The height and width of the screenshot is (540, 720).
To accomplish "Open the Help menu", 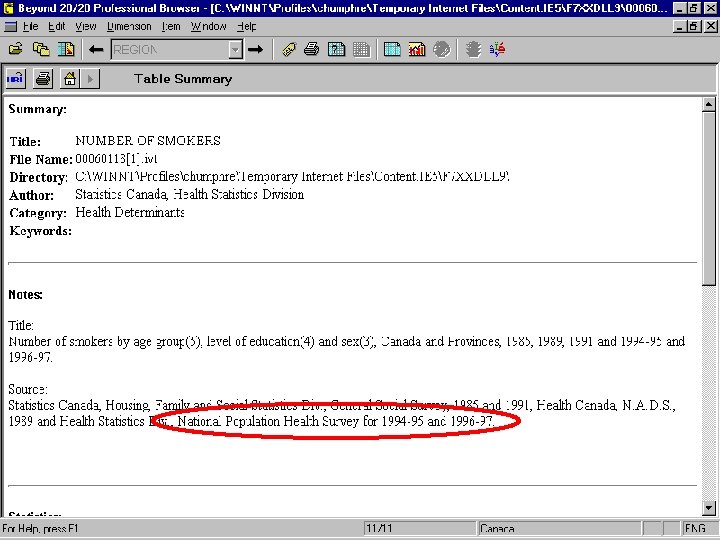I will tap(247, 27).
